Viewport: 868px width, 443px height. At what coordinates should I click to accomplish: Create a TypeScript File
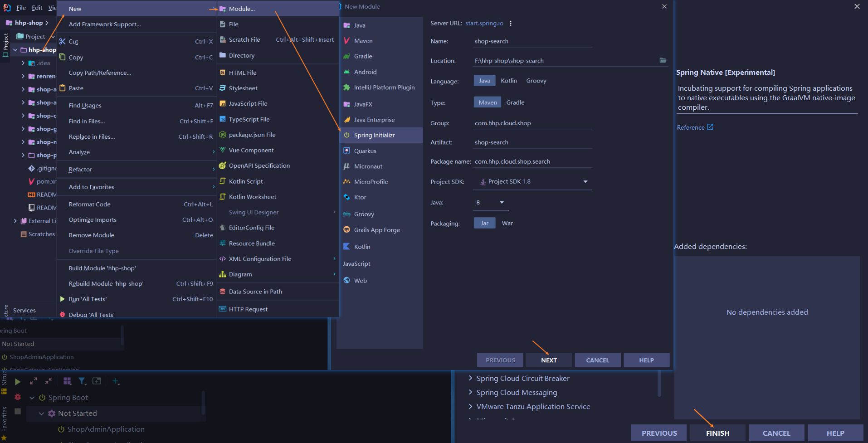pyautogui.click(x=278, y=119)
